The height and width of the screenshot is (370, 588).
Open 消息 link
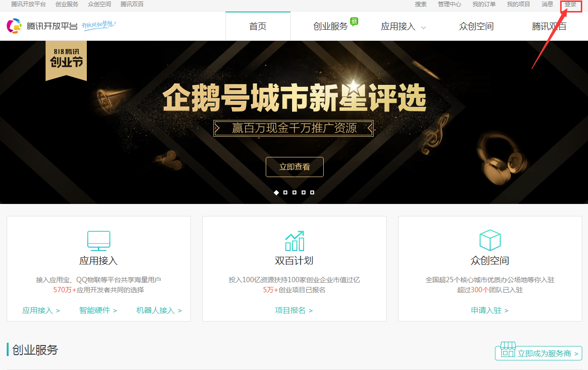(x=547, y=4)
